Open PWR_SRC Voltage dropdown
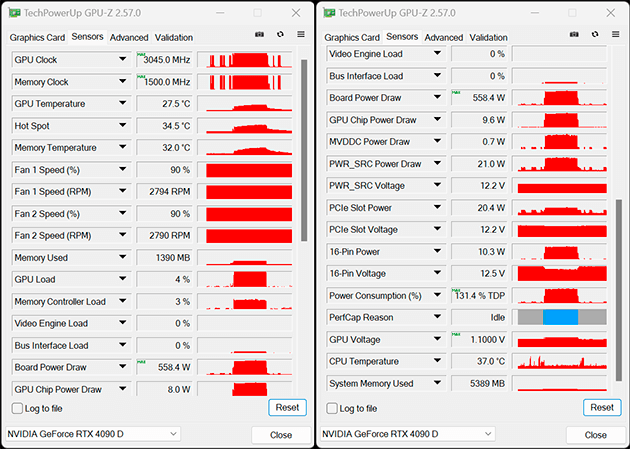Viewport: 630px width, 449px height. (x=437, y=185)
